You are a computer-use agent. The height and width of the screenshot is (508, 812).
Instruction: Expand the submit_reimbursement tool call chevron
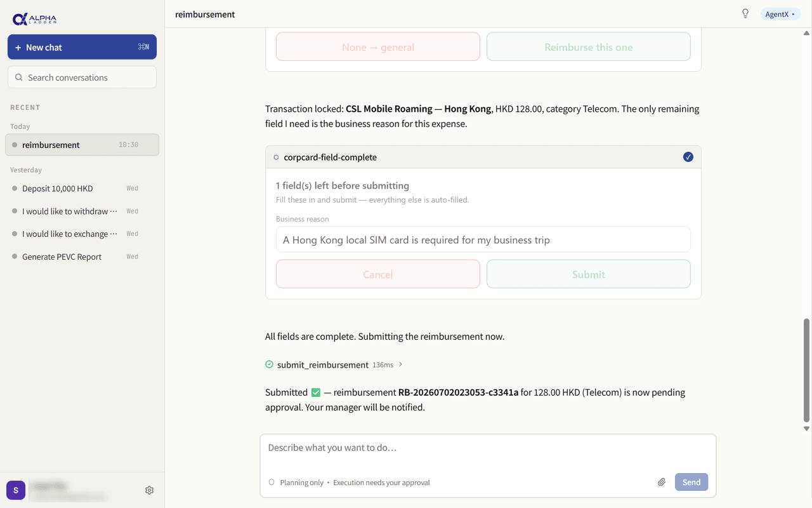(x=401, y=364)
